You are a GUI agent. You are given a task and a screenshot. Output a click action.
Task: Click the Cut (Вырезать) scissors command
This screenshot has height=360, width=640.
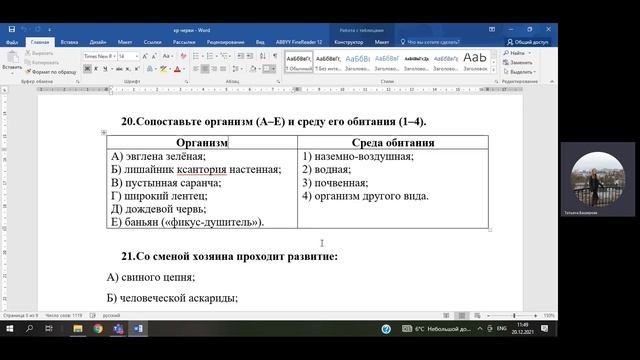click(39, 53)
